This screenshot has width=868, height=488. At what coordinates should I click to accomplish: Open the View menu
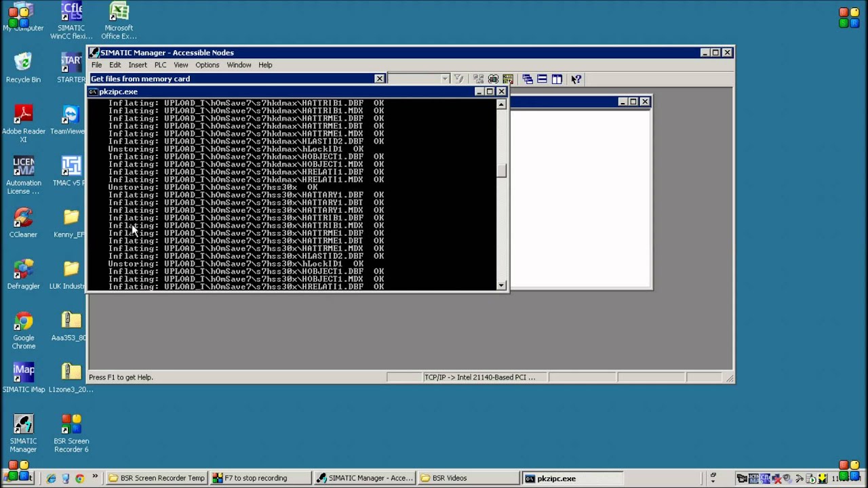180,65
